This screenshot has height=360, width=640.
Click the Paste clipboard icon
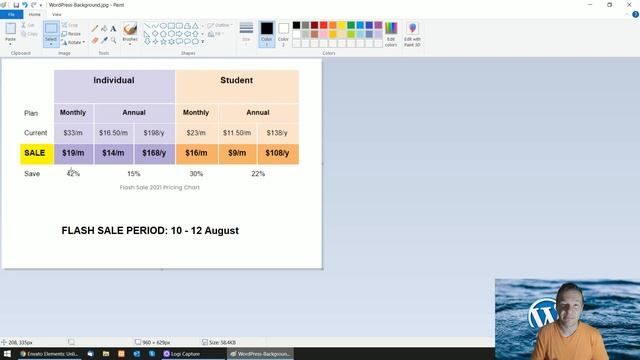(11, 29)
